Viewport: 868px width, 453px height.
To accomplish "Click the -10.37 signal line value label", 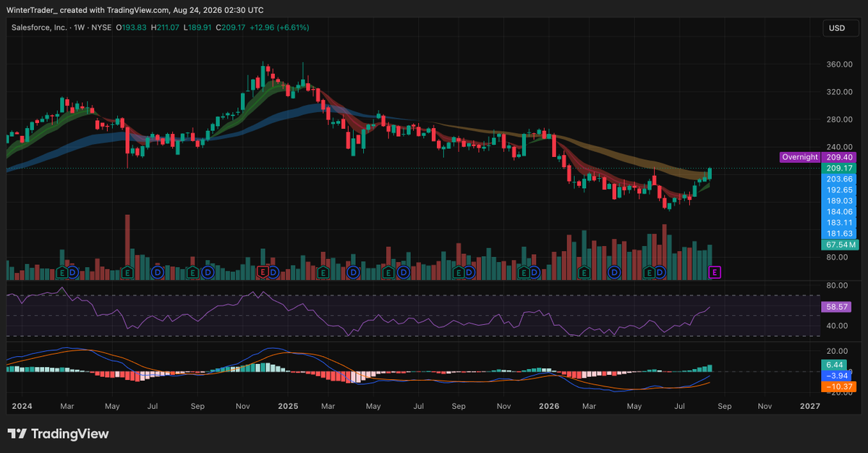I will [838, 387].
